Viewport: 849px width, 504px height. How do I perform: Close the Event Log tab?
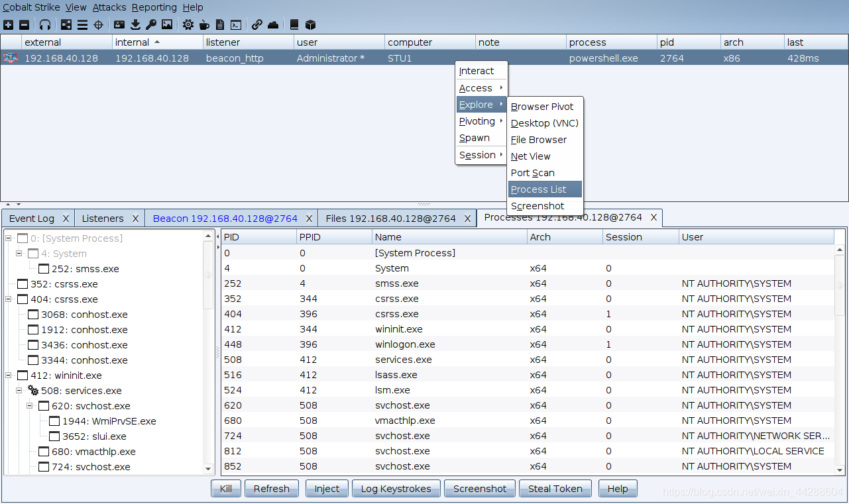(66, 219)
